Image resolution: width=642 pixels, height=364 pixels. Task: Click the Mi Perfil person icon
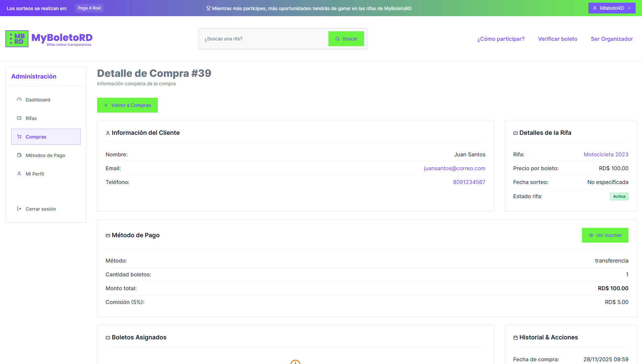[x=19, y=174]
